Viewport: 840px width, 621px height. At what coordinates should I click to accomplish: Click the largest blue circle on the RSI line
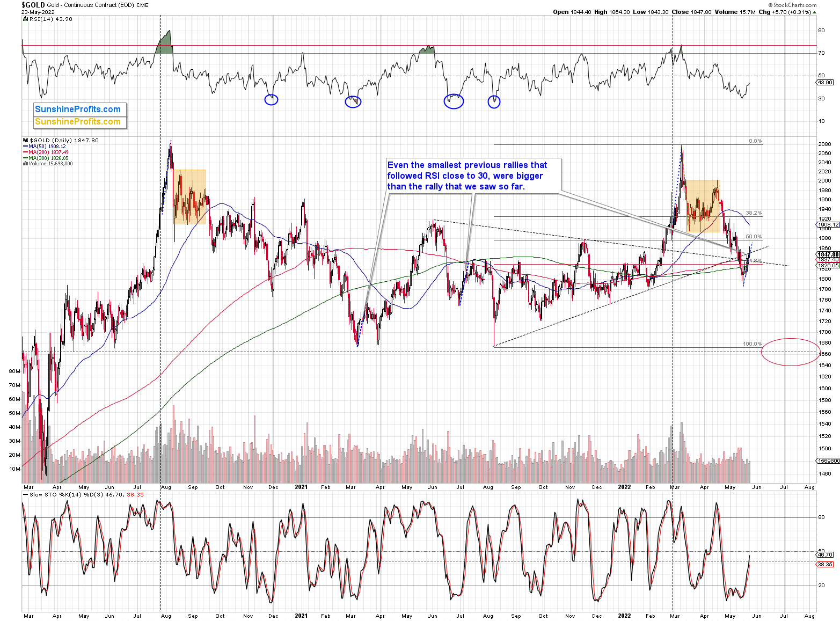pos(454,100)
